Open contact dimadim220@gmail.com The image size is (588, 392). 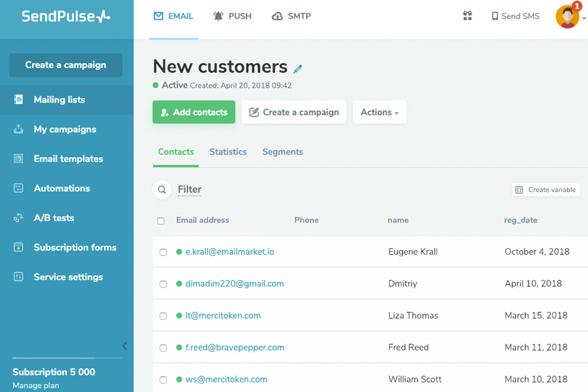click(235, 284)
